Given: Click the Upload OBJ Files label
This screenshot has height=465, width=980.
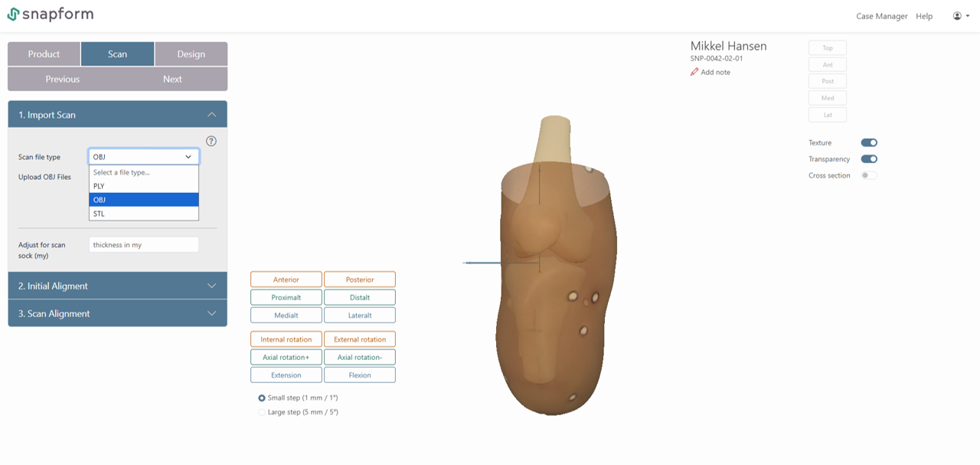Looking at the screenshot, I should pyautogui.click(x=44, y=177).
